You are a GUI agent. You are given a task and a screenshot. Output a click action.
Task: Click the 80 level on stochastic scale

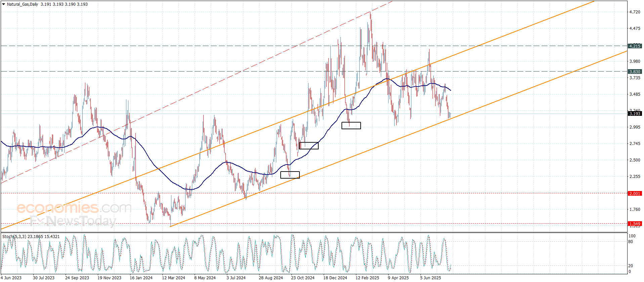[630, 241]
